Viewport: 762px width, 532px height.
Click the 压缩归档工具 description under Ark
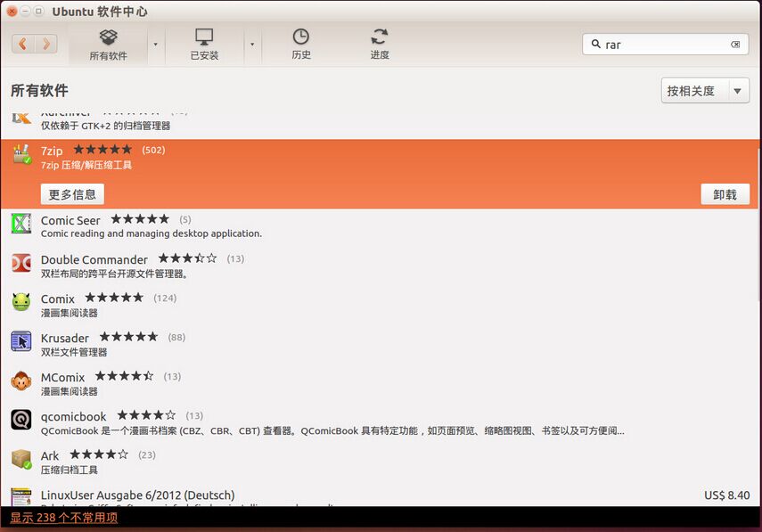69,471
